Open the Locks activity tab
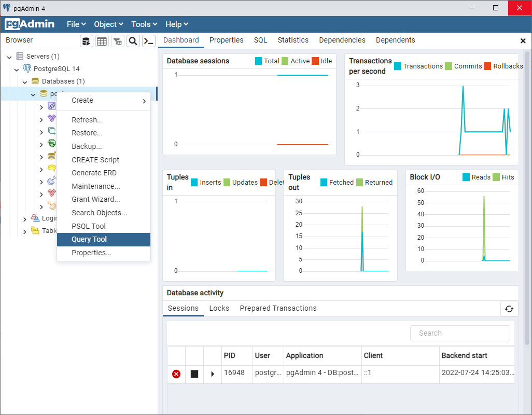Viewport: 532px width, 415px height. coord(219,308)
